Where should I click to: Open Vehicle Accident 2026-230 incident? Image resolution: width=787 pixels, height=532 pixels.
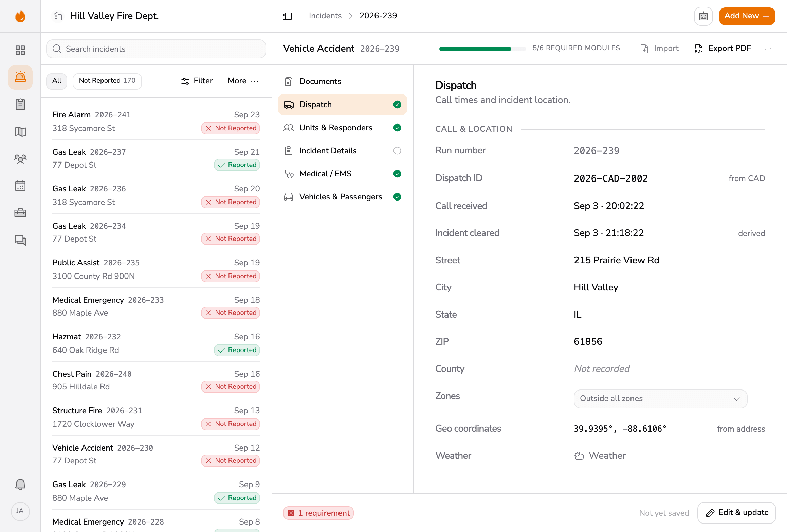pos(156,454)
